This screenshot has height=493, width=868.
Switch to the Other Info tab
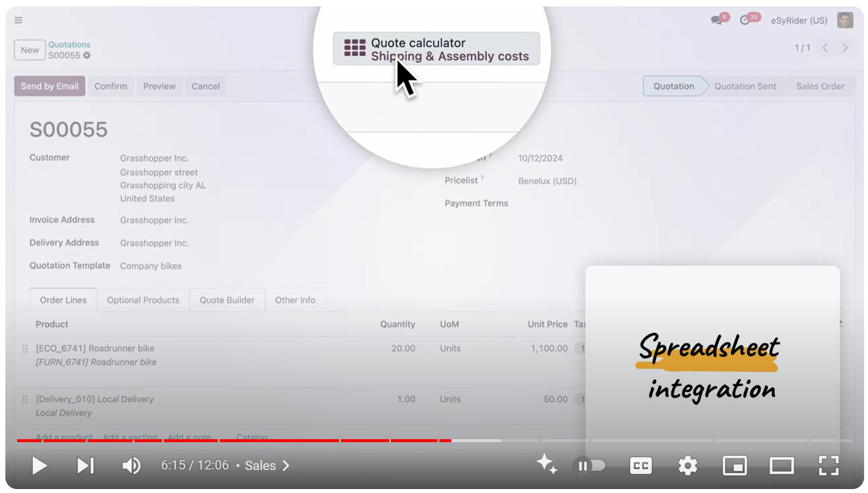[295, 300]
